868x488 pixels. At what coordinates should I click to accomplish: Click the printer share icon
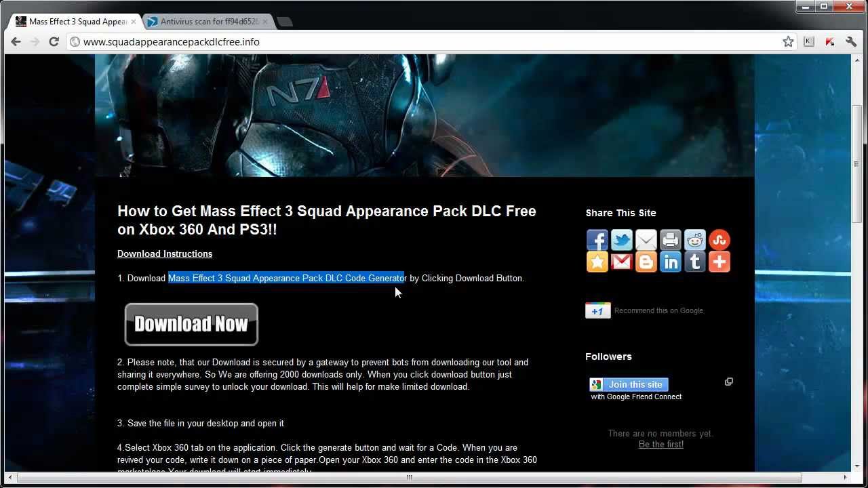(x=671, y=240)
